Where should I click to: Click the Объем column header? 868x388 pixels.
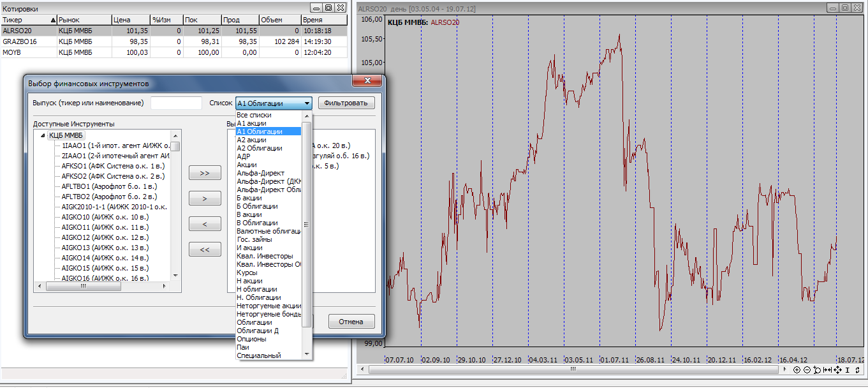pos(280,20)
